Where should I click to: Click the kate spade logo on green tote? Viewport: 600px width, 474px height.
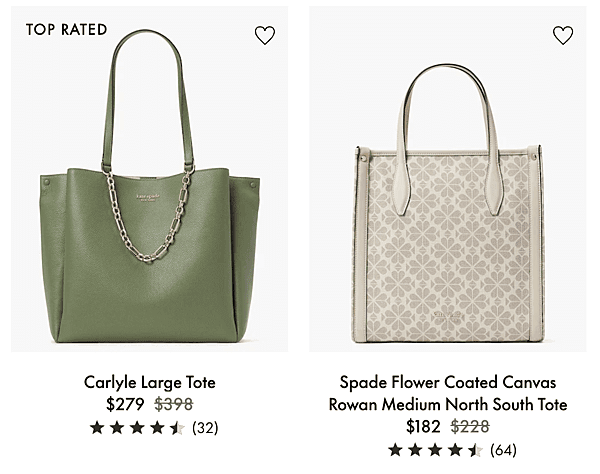point(148,197)
